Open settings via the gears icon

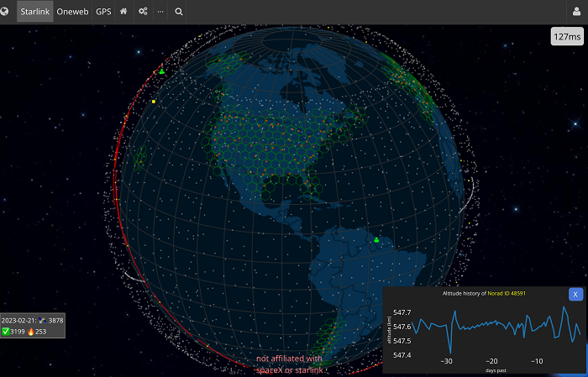(143, 12)
